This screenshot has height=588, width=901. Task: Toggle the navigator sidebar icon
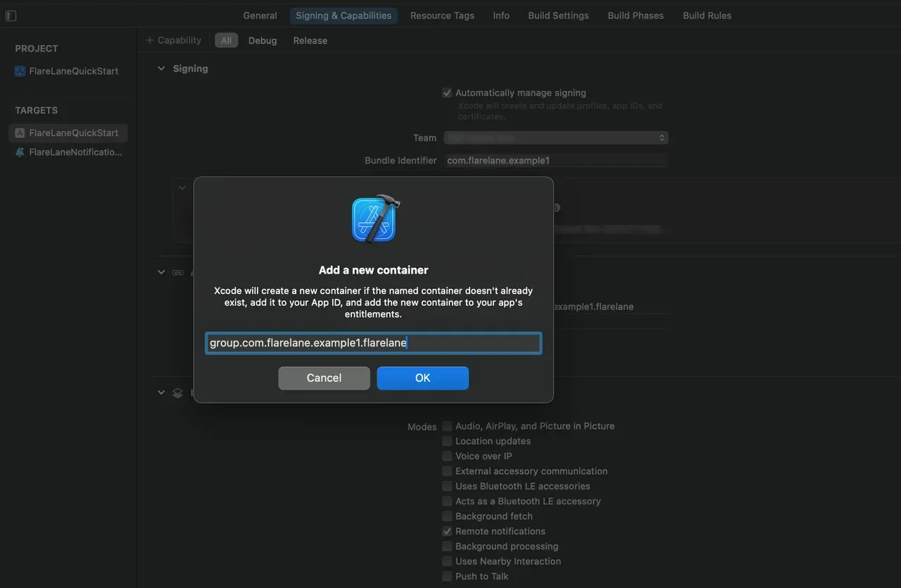click(11, 15)
